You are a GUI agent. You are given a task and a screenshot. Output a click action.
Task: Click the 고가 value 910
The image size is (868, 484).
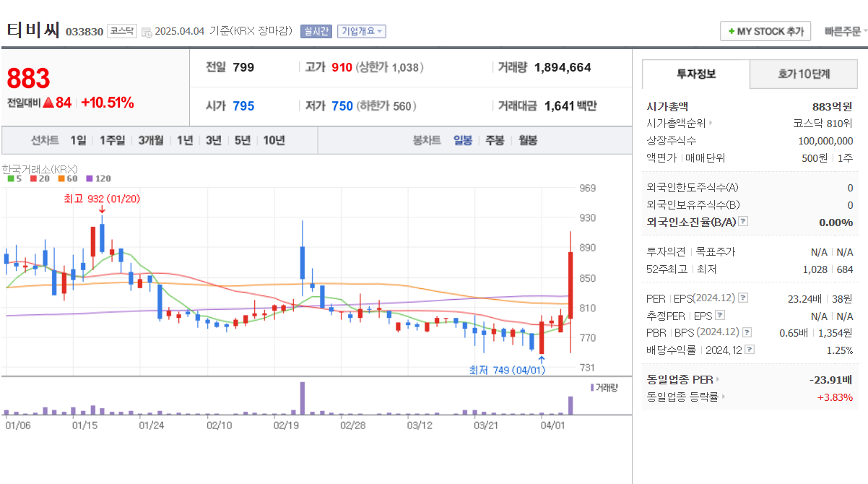point(342,67)
